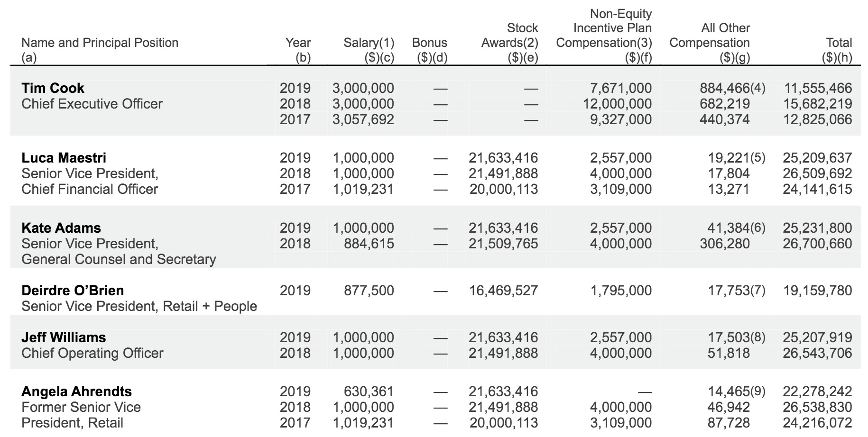Click the Bonus column header
868x437 pixels.
[x=429, y=43]
